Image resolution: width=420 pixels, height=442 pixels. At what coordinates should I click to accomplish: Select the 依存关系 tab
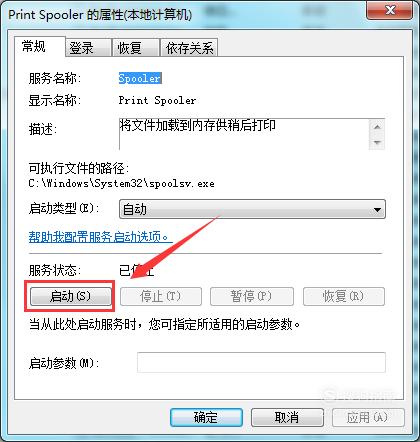[189, 48]
